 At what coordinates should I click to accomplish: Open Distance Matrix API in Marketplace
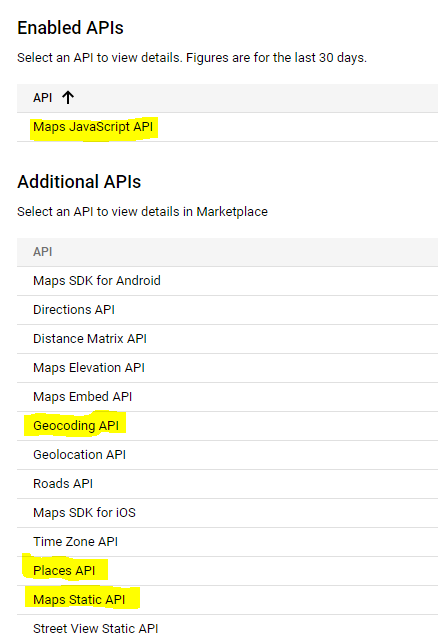[x=90, y=339]
